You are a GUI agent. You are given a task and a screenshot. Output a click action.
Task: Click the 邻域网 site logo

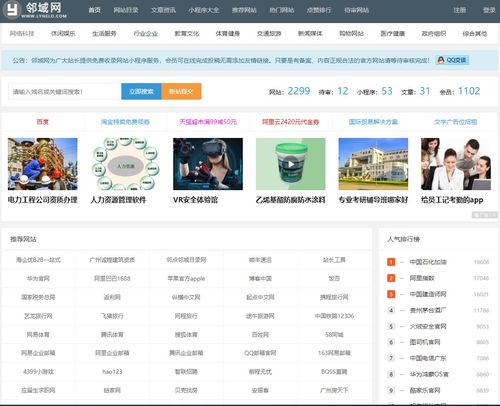pos(35,10)
